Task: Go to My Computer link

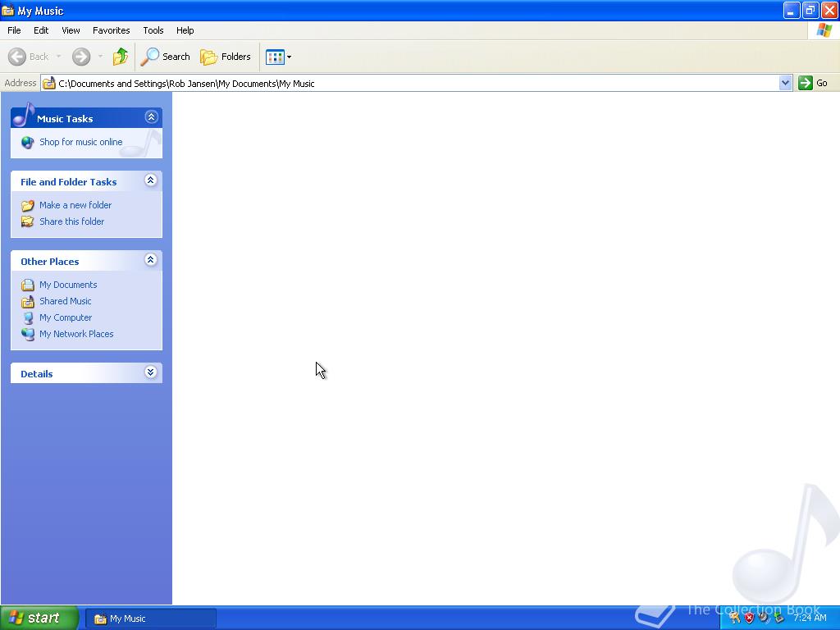Action: coord(66,317)
